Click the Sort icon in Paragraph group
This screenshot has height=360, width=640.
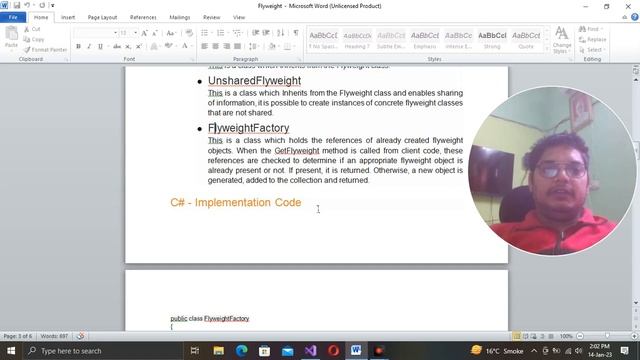pos(280,33)
